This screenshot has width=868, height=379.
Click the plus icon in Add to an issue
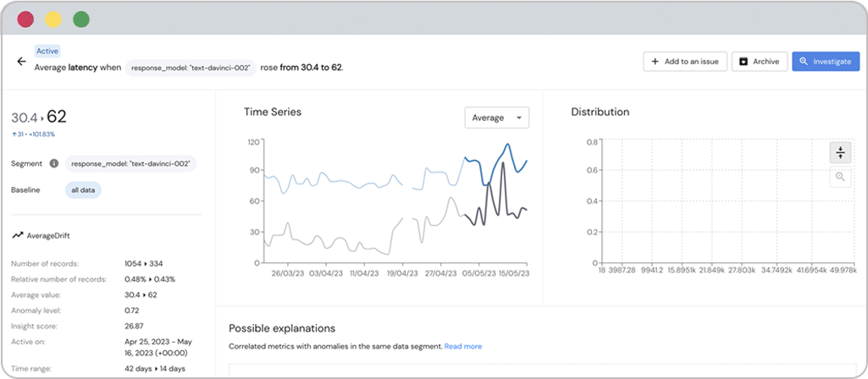pyautogui.click(x=655, y=62)
